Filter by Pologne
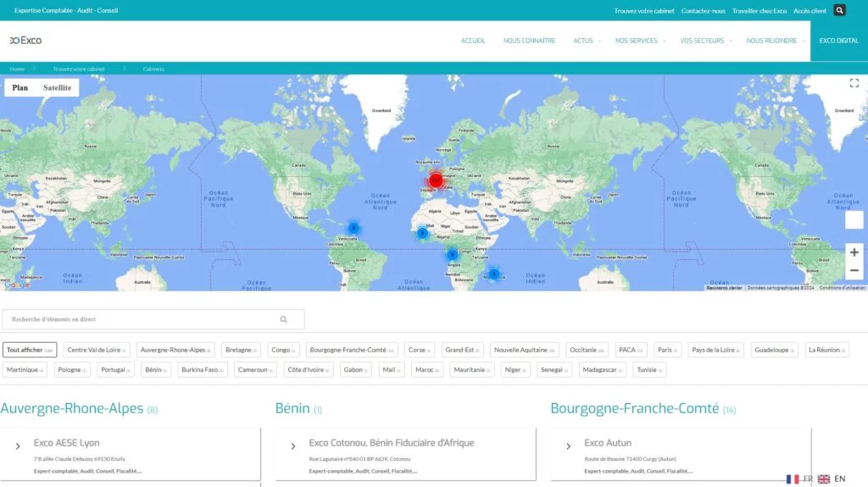The image size is (868, 487). pyautogui.click(x=72, y=369)
